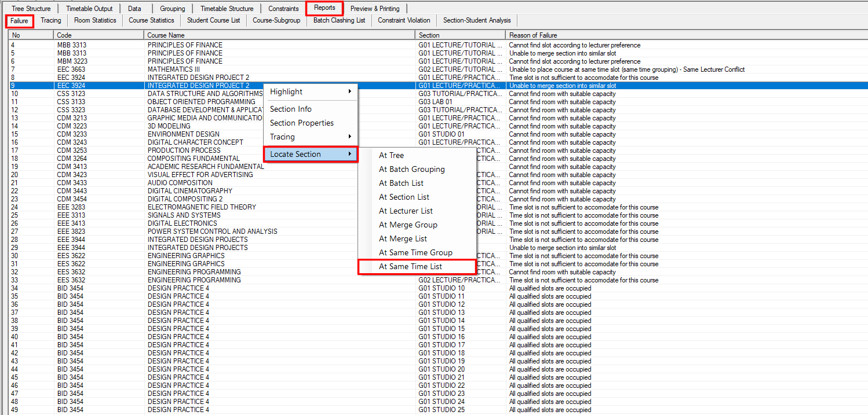Sort by the Course Name column header
The width and height of the screenshot is (868, 415).
(280, 35)
